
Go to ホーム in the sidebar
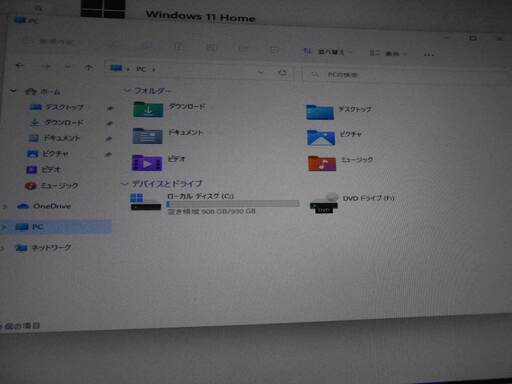[x=43, y=91]
